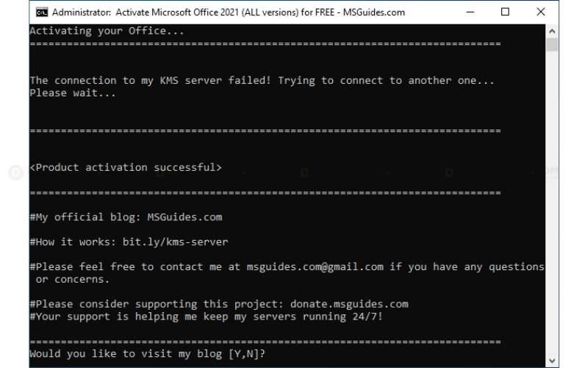Close the Office activation console window

pos(540,12)
